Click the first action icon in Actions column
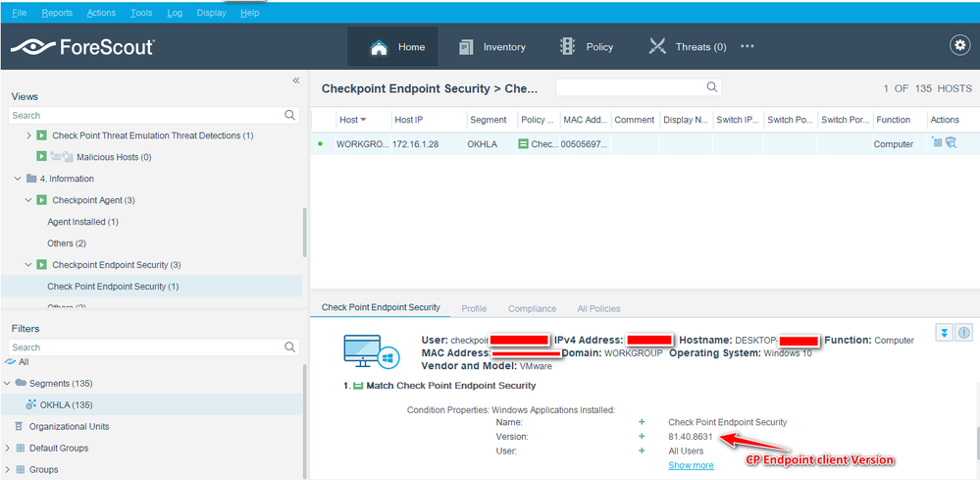 [937, 143]
